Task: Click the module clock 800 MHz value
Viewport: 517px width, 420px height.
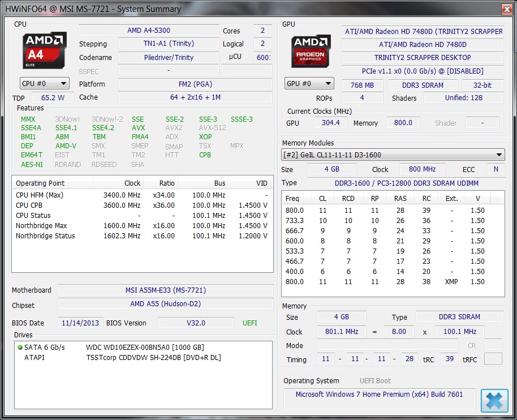Action: coord(423,169)
